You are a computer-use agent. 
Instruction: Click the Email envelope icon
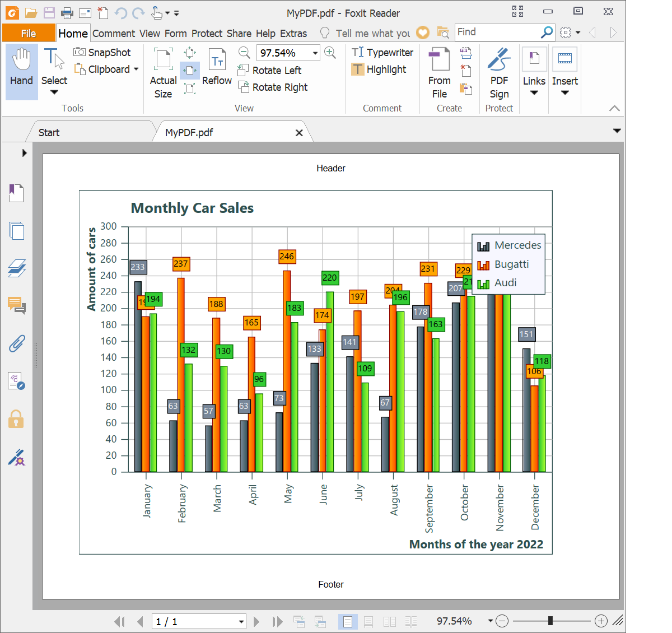pos(85,12)
